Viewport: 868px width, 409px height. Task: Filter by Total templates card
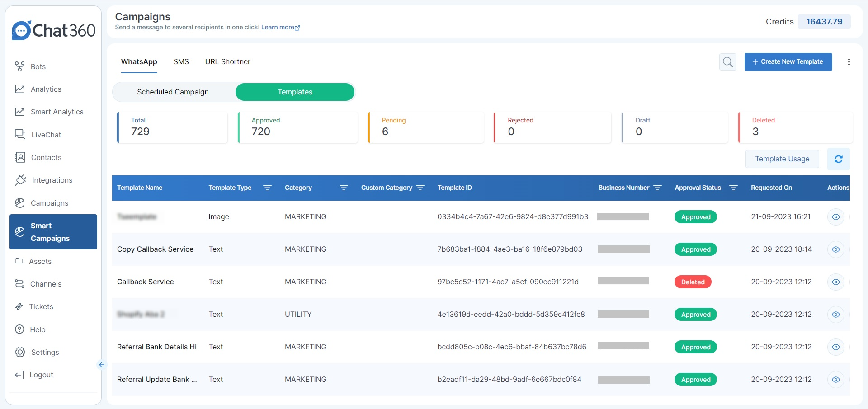tap(172, 127)
